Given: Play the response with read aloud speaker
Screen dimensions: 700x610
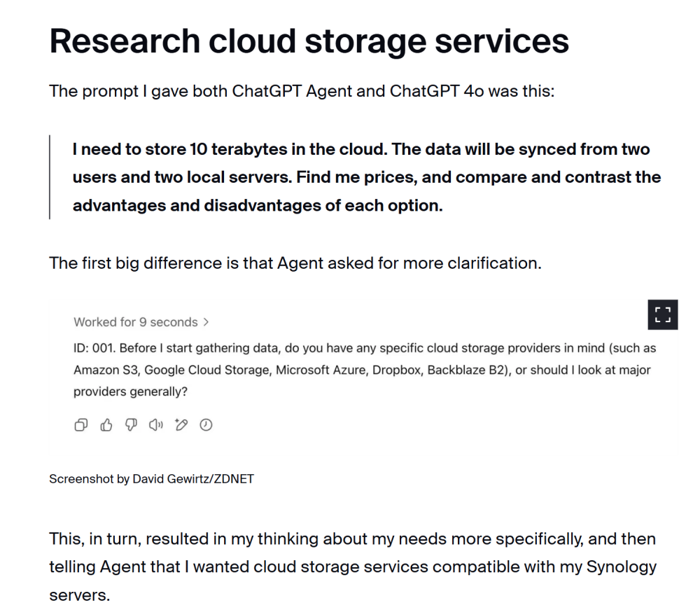Looking at the screenshot, I should [x=156, y=424].
